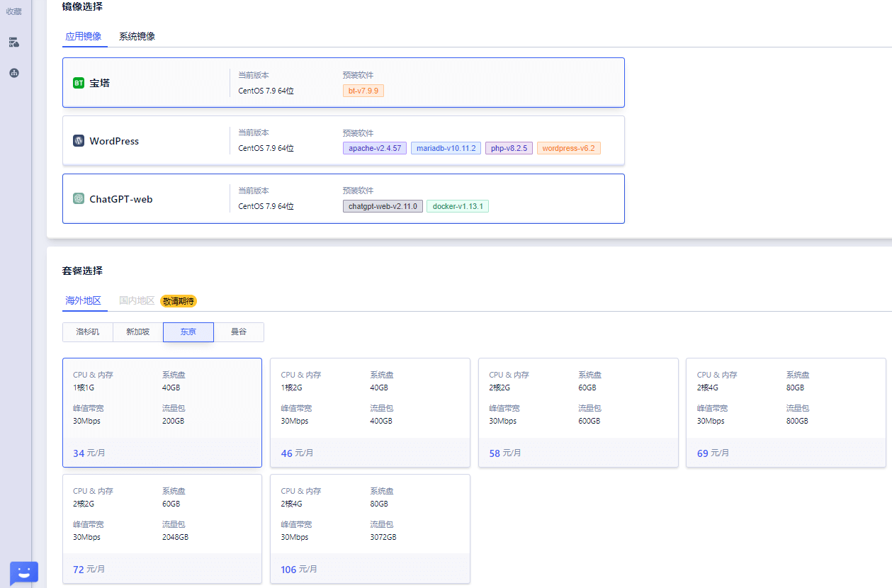Switch to the 应用镜像 tab
The image size is (892, 588).
click(x=84, y=36)
